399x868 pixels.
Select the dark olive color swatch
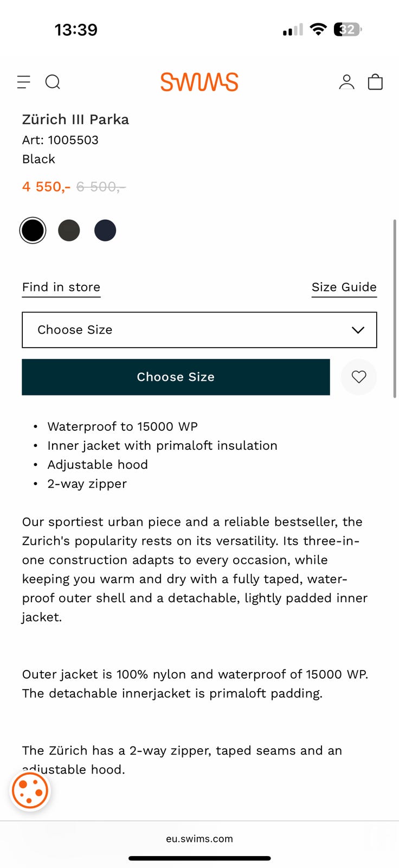tap(69, 231)
